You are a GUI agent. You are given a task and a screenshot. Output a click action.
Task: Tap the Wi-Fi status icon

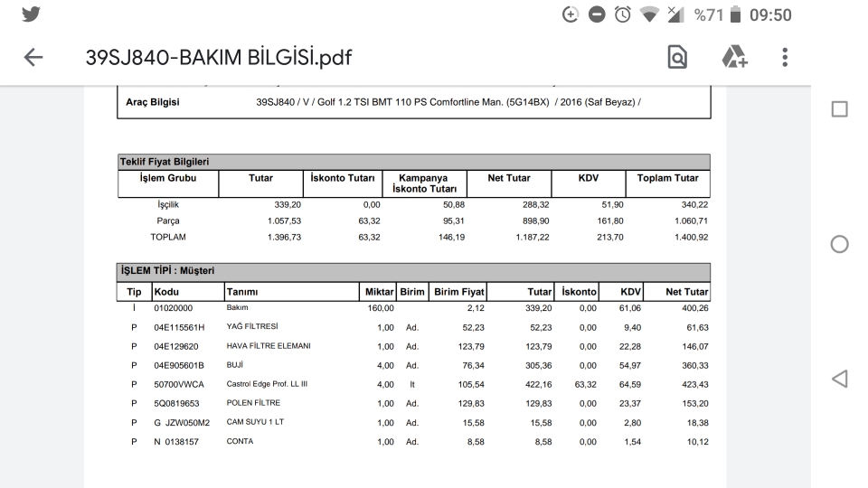click(647, 14)
